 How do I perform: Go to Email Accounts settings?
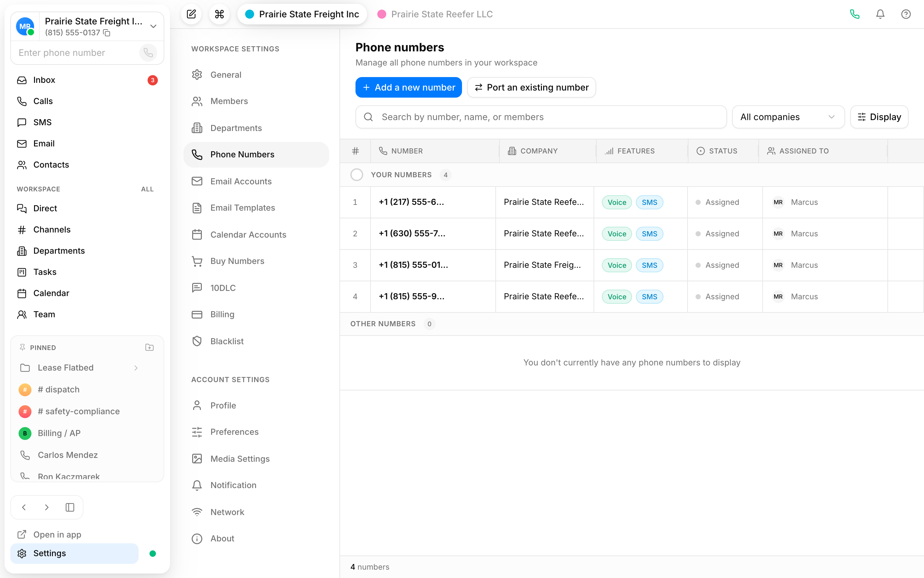[256, 181]
